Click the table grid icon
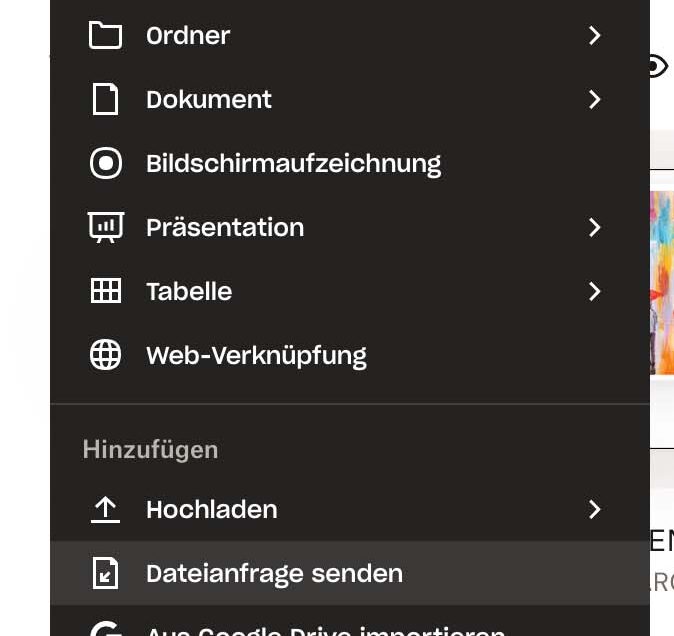 coord(105,292)
